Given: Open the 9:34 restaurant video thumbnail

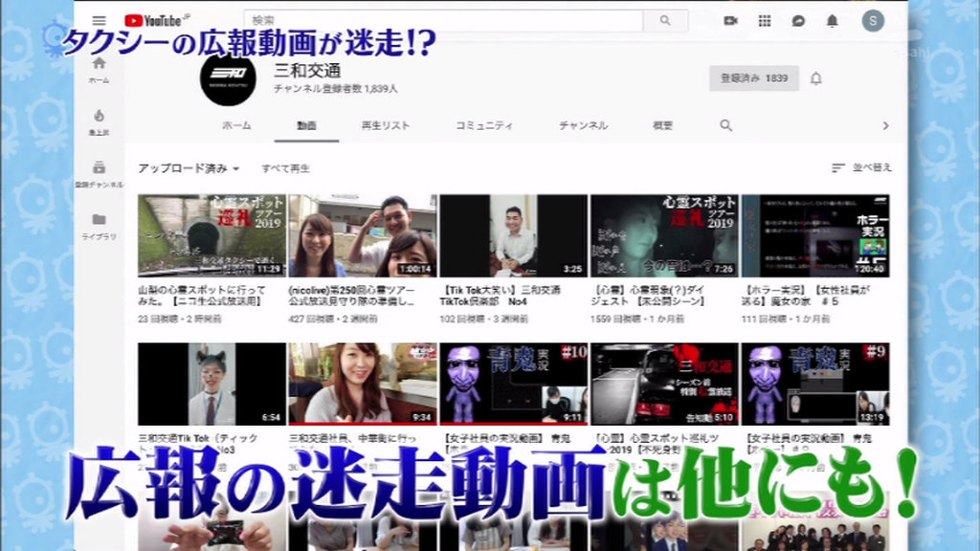Looking at the screenshot, I should point(363,384).
